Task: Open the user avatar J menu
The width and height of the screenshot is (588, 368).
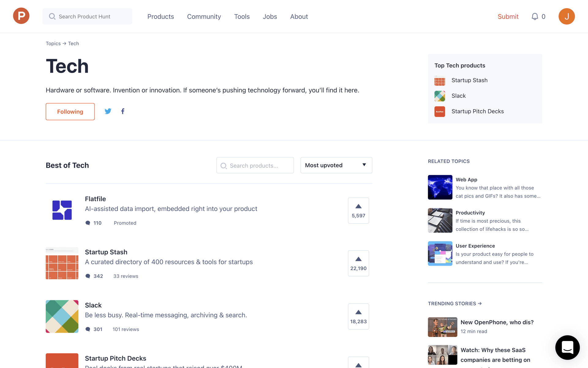Action: 567,16
